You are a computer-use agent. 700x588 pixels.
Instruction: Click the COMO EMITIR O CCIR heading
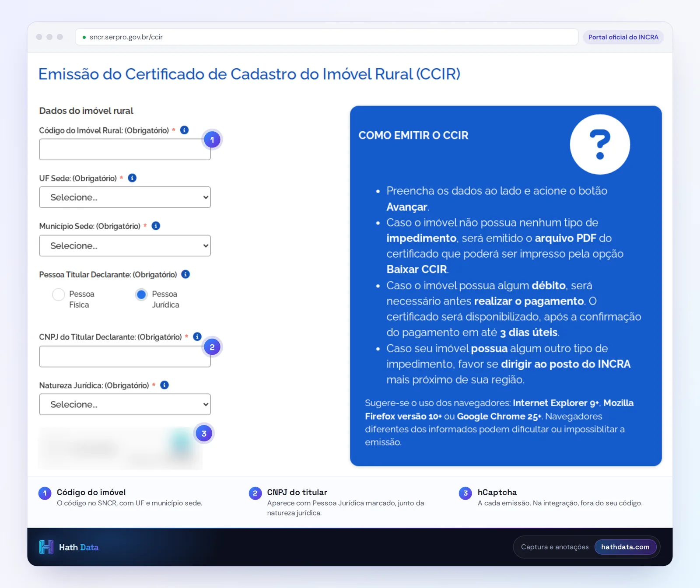(413, 135)
